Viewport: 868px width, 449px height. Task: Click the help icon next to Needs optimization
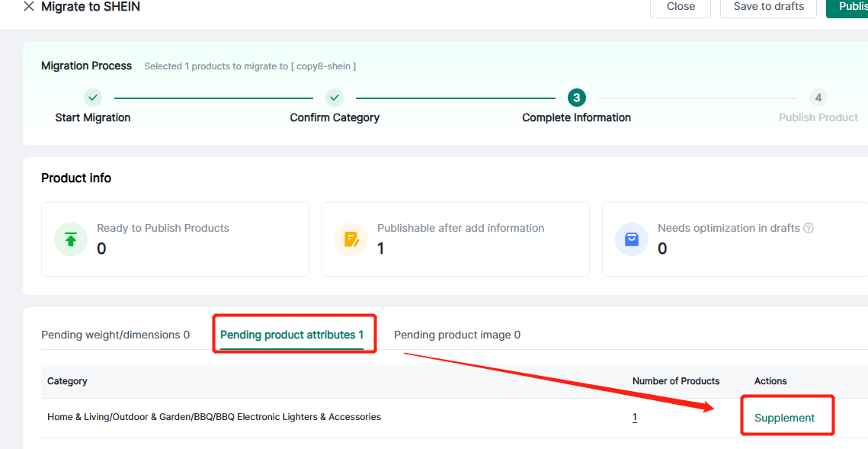809,228
